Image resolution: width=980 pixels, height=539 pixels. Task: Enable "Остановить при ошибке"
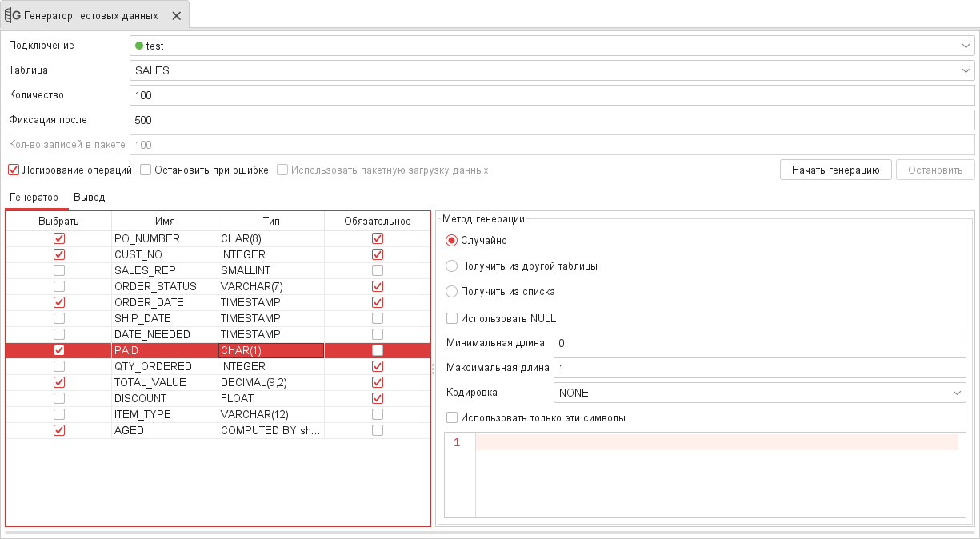pyautogui.click(x=146, y=170)
